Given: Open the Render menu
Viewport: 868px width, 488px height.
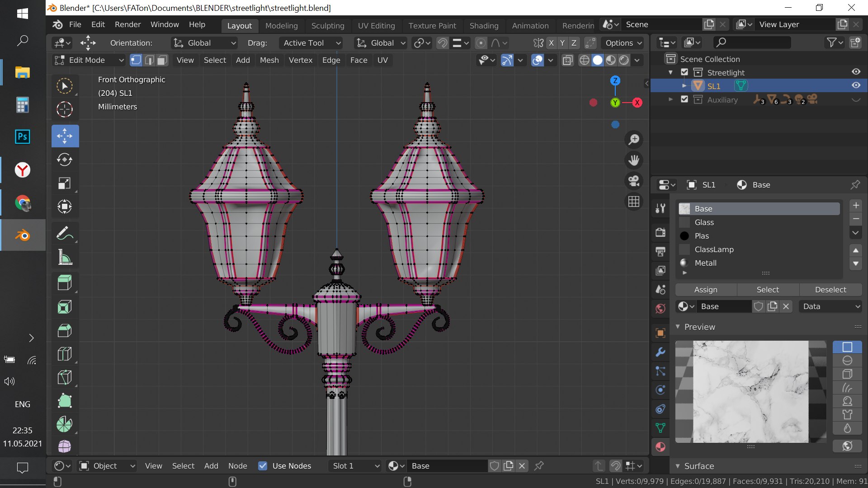Looking at the screenshot, I should (127, 24).
